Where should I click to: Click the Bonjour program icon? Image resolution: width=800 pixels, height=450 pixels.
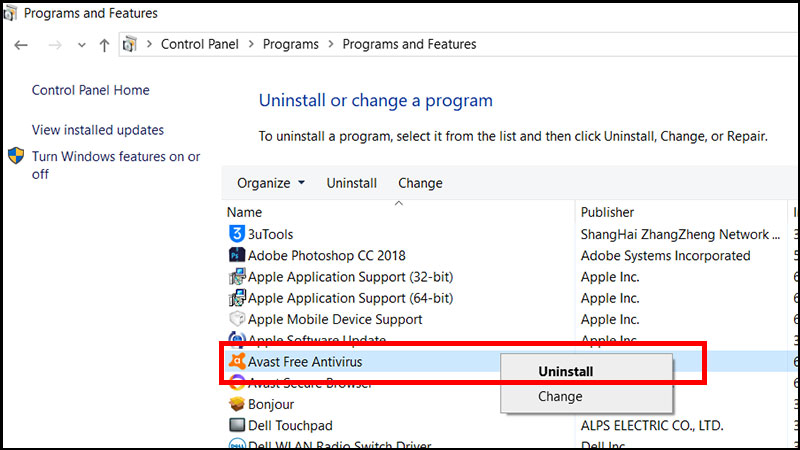tap(237, 404)
